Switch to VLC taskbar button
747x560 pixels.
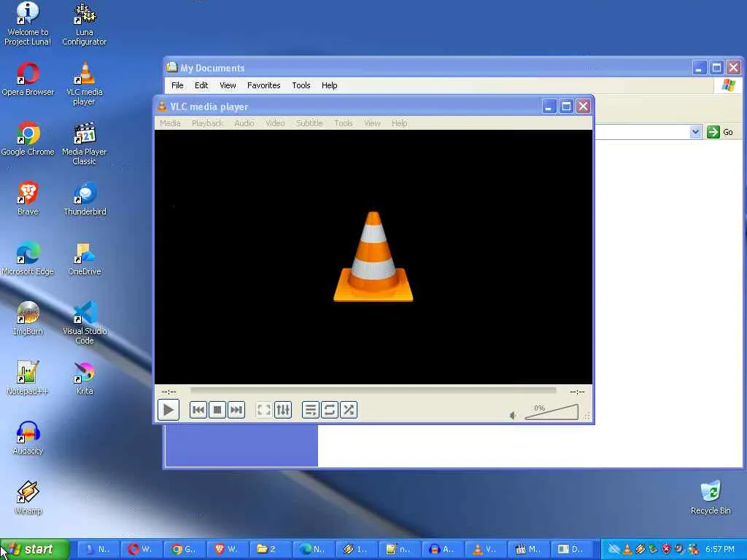point(484,549)
